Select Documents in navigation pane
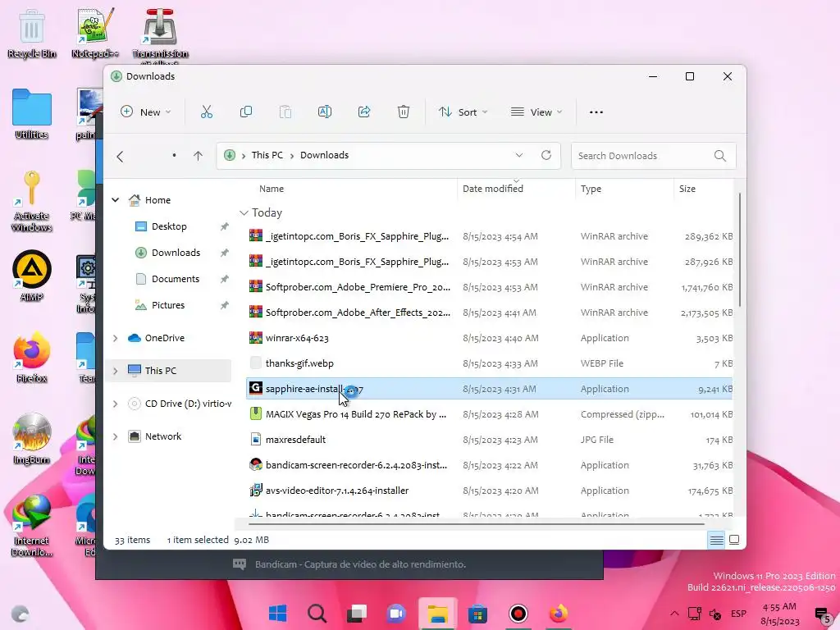The width and height of the screenshot is (840, 630). click(x=176, y=279)
